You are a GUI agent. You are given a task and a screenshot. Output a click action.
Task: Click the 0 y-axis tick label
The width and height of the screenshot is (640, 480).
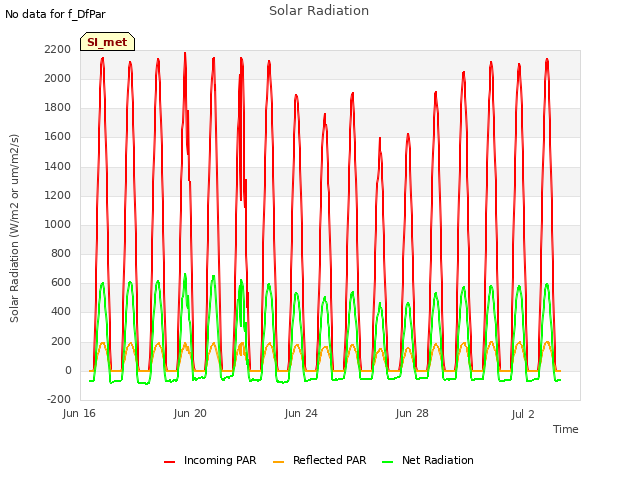coord(68,370)
